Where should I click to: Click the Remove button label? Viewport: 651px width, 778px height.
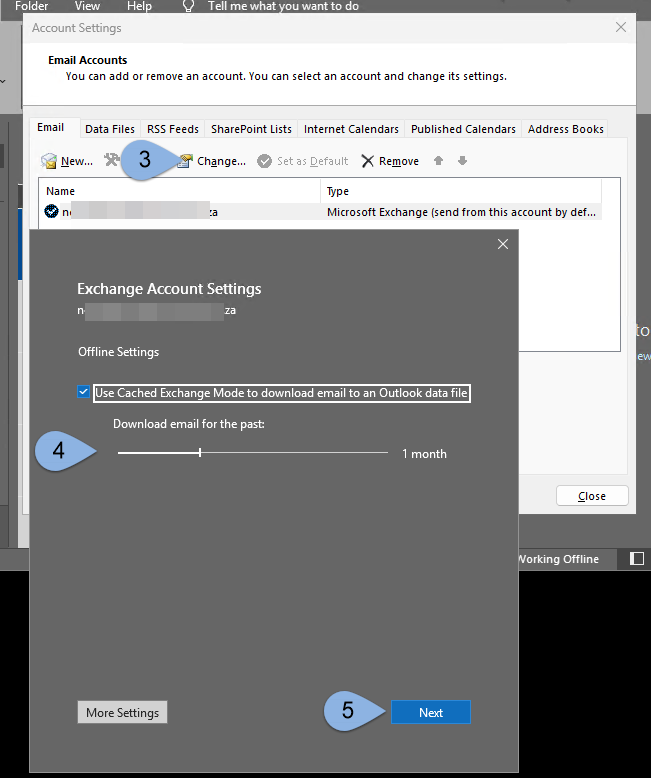click(x=399, y=161)
